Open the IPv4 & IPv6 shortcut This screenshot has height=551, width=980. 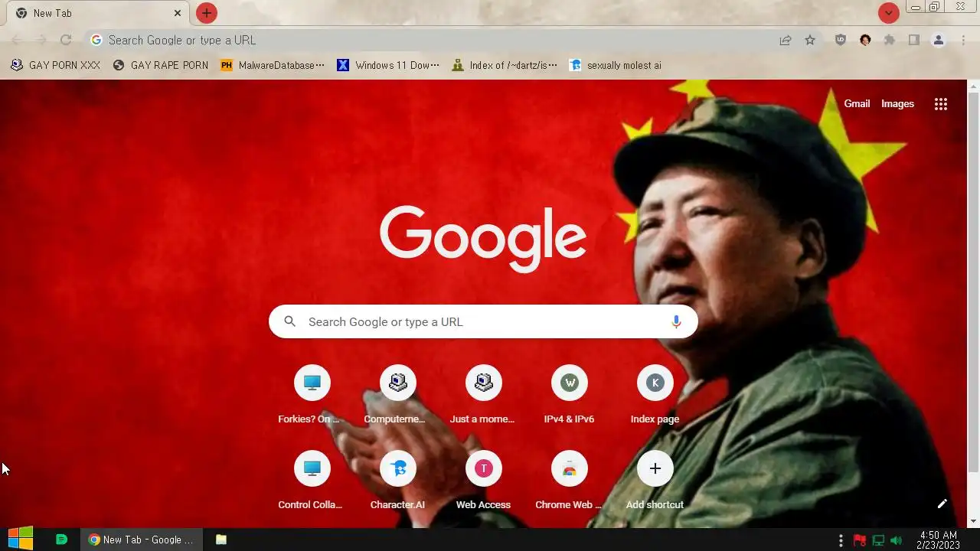[569, 394]
